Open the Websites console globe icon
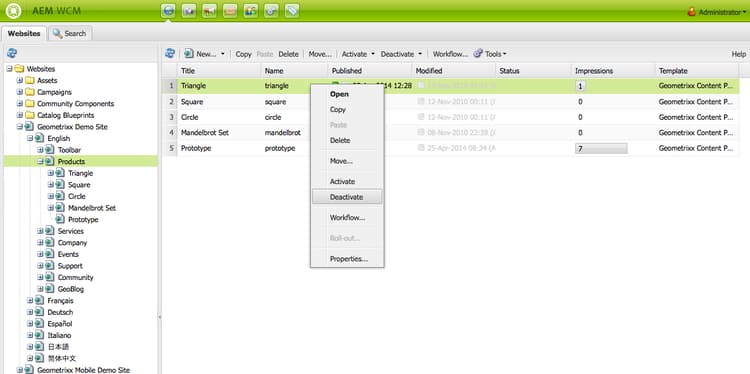This screenshot has width=750, height=374. coord(168,11)
